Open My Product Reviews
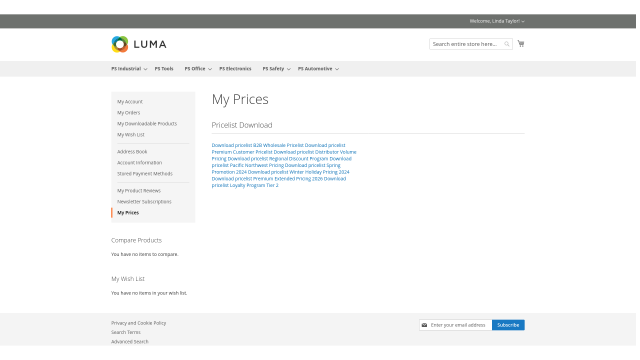The width and height of the screenshot is (640, 360). click(139, 191)
